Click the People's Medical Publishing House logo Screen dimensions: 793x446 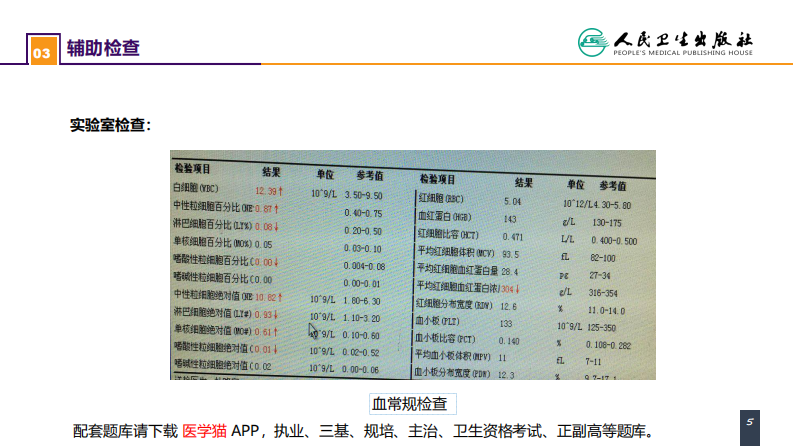pyautogui.click(x=665, y=42)
